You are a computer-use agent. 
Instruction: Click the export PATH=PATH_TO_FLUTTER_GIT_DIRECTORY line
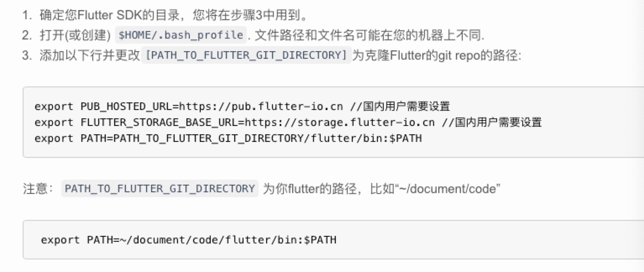point(228,138)
